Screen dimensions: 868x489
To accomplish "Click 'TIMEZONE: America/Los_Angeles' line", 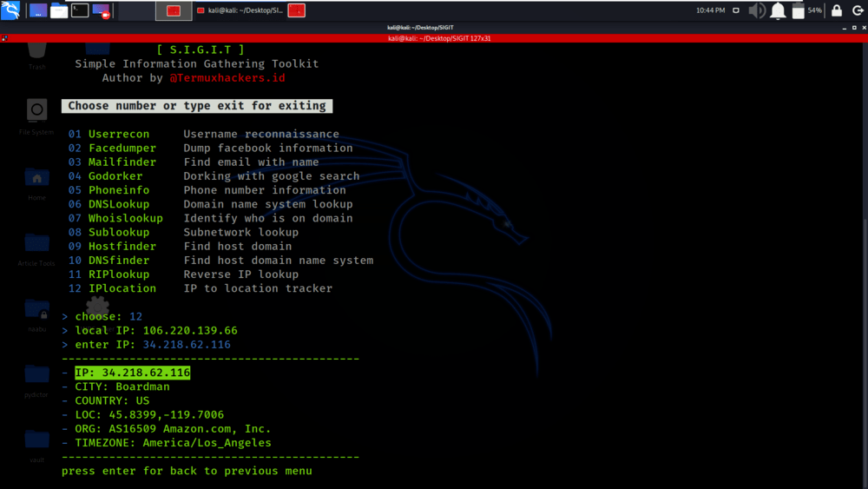I will tap(167, 442).
